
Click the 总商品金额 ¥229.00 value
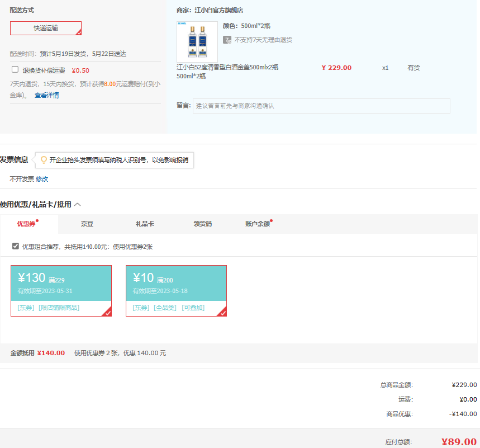pos(464,385)
